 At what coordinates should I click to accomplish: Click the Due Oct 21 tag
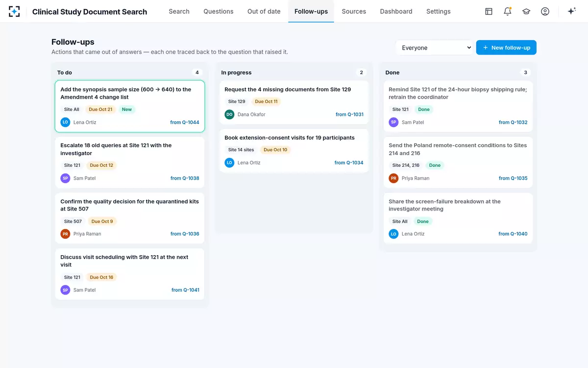pyautogui.click(x=100, y=109)
